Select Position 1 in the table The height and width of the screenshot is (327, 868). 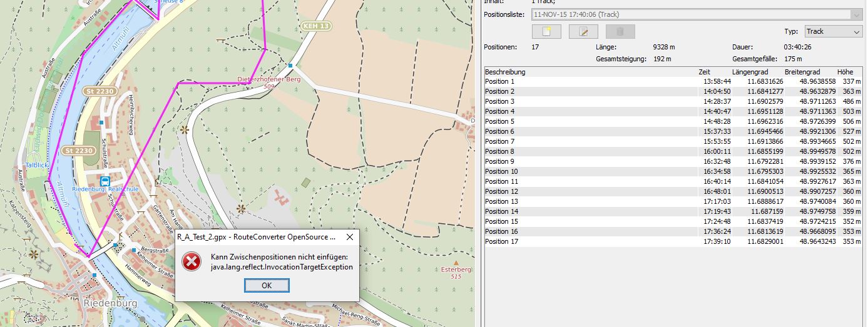click(500, 81)
